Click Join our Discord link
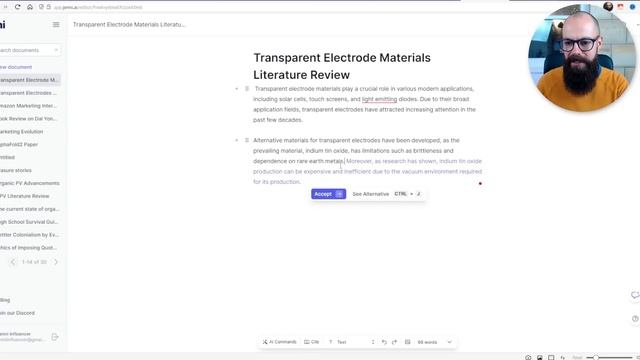 tap(18, 313)
